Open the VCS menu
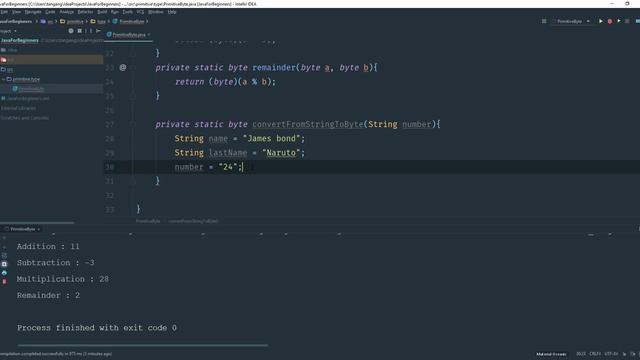The image size is (640, 360). click(140, 12)
